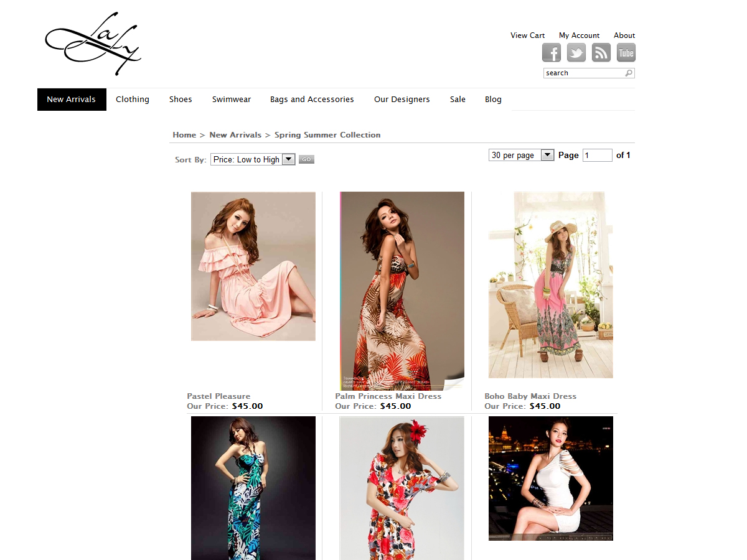The height and width of the screenshot is (560, 747).
Task: Click Palm Princess price $45.00
Action: coord(395,406)
